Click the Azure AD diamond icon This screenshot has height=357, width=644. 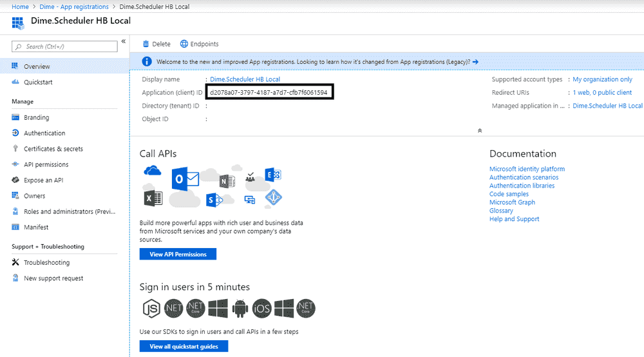(274, 198)
